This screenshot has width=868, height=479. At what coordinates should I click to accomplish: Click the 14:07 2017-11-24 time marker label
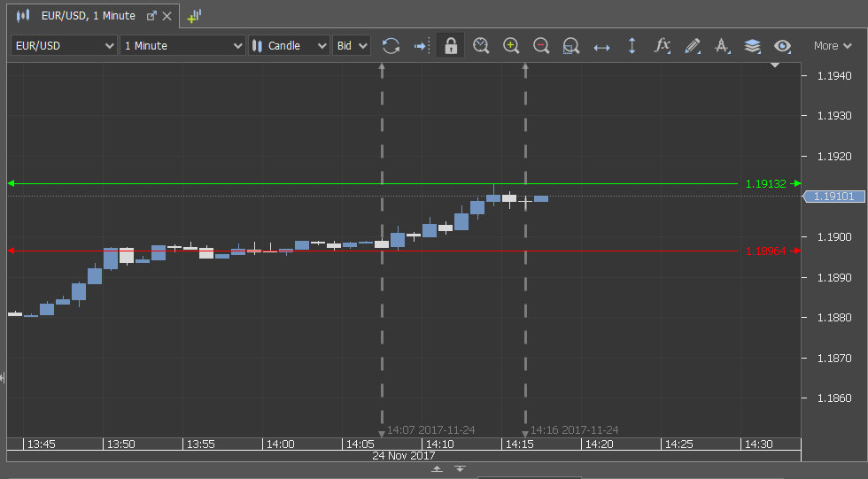[x=430, y=429]
